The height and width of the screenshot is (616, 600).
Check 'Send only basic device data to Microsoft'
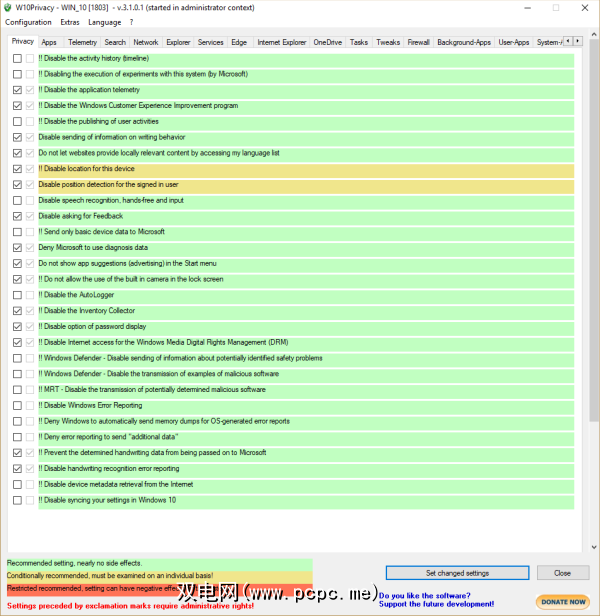[17, 232]
